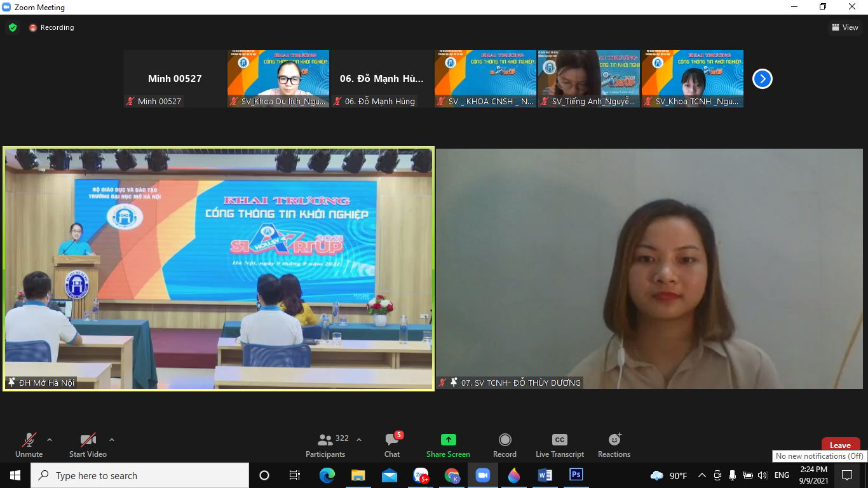The image size is (868, 488).
Task: Select SV_Khoa TCNH participant thumbnail
Action: tap(693, 79)
